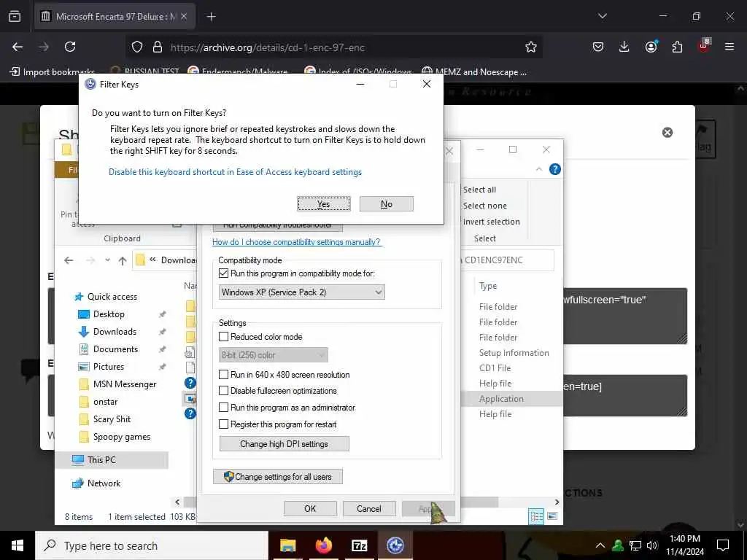Select Network in Explorer sidebar

coord(104,483)
